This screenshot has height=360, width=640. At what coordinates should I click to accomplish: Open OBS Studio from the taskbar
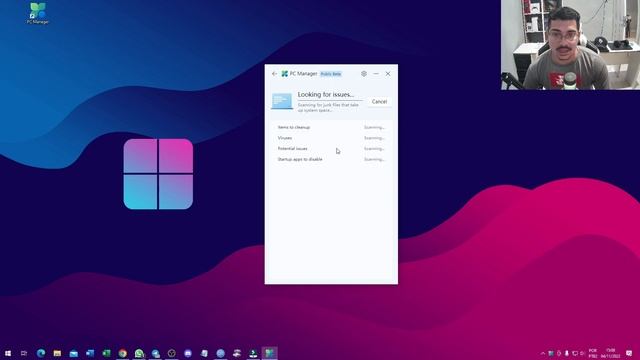coord(172,353)
